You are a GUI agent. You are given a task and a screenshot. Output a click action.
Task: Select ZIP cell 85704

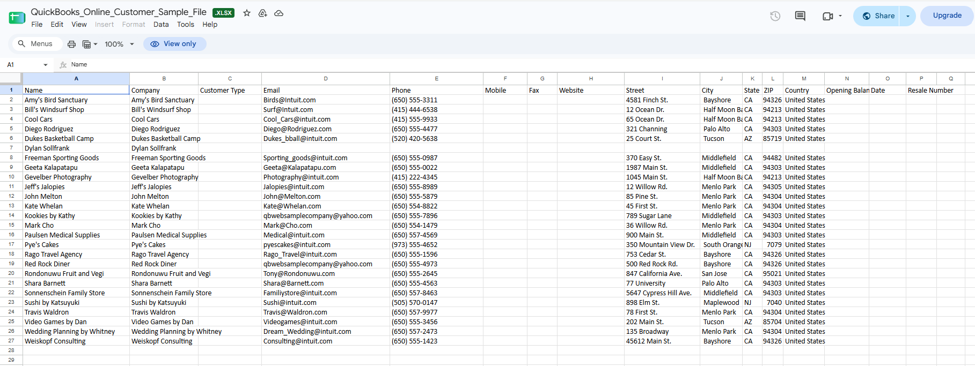point(773,322)
